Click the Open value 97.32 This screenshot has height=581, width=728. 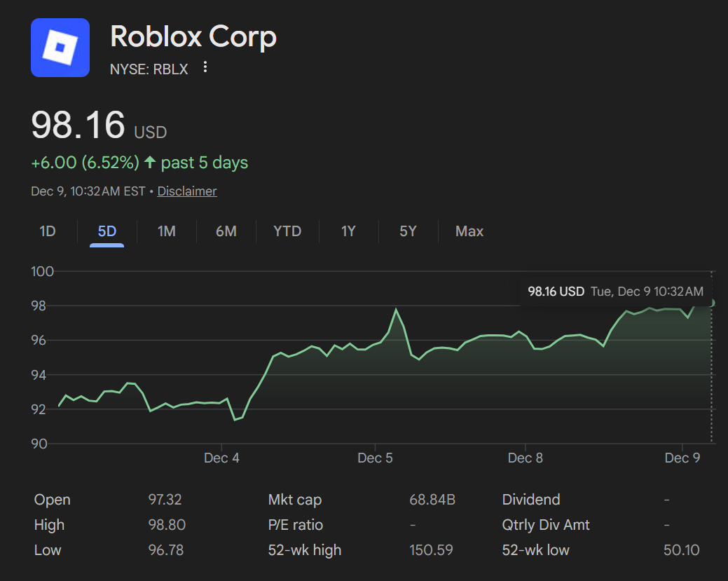(x=165, y=499)
